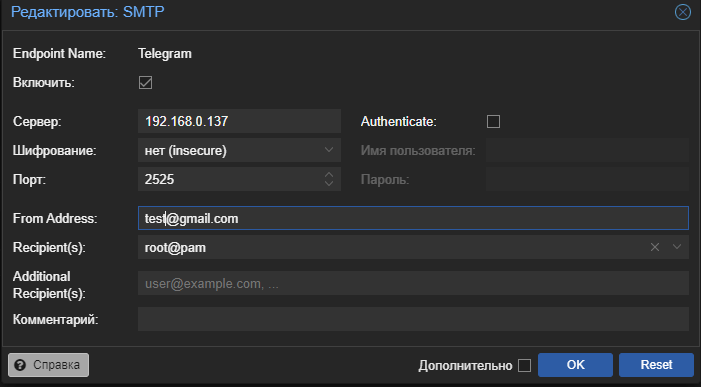Screen dimensions: 701x387
Task: Toggle the Включить checkbox
Action: (x=145, y=83)
